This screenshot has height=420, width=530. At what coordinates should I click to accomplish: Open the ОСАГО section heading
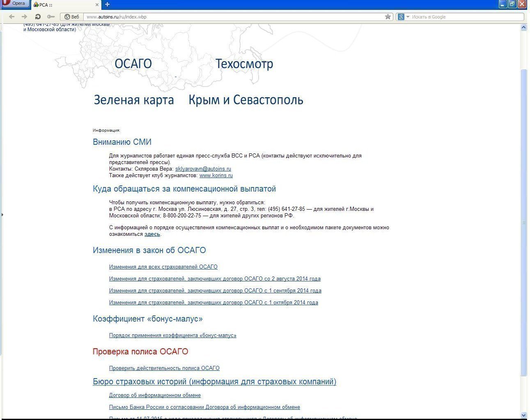point(133,64)
